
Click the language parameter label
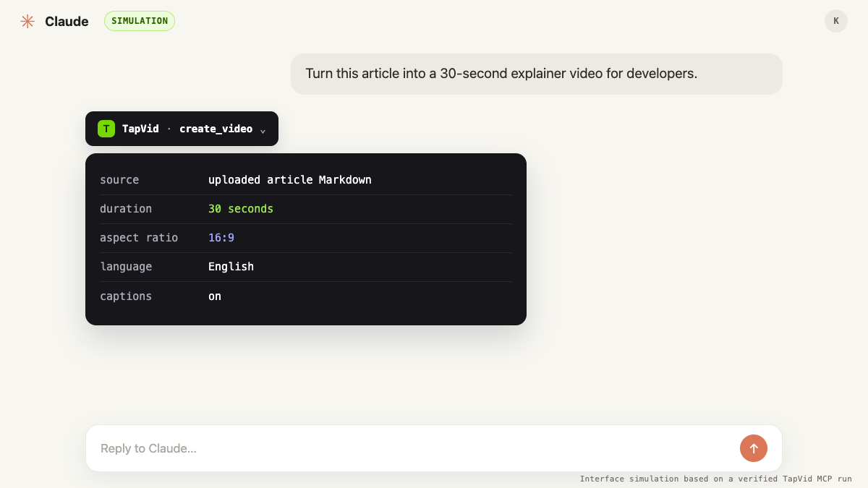click(126, 267)
